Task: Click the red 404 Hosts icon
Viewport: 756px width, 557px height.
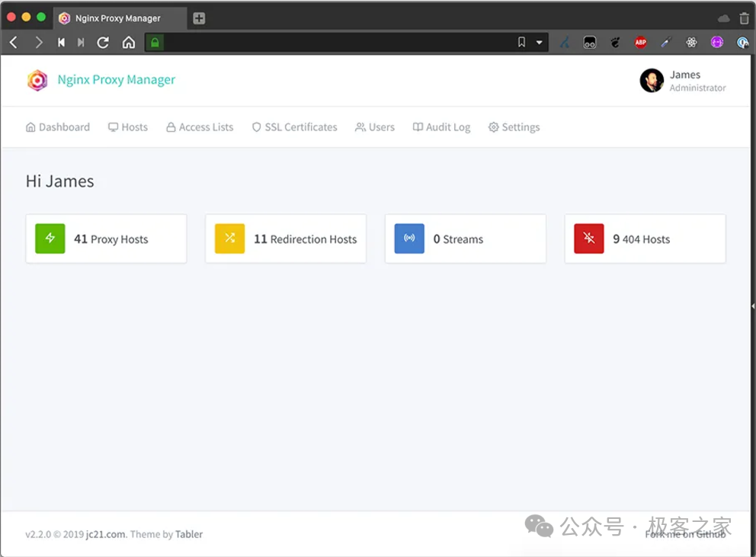Action: click(x=588, y=238)
